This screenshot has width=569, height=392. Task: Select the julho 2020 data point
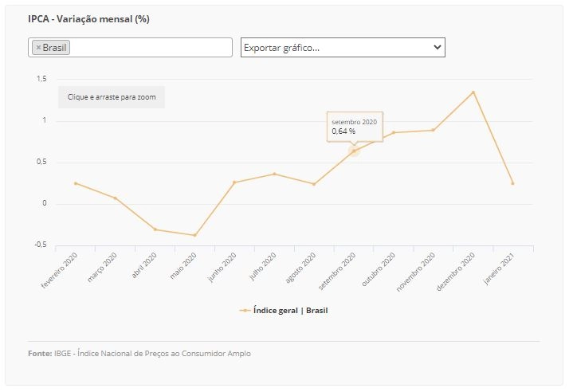pyautogui.click(x=274, y=174)
